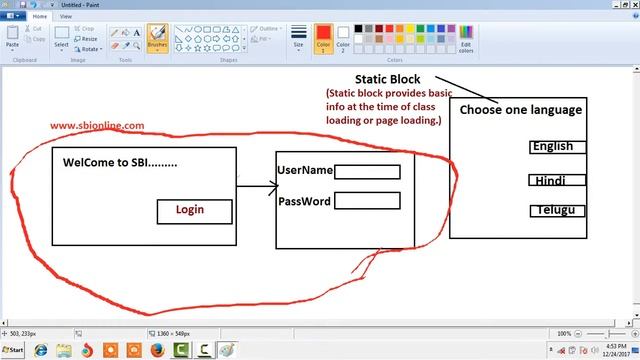640x360 pixels.
Task: Select the Eraser tool
Action: pos(115,45)
